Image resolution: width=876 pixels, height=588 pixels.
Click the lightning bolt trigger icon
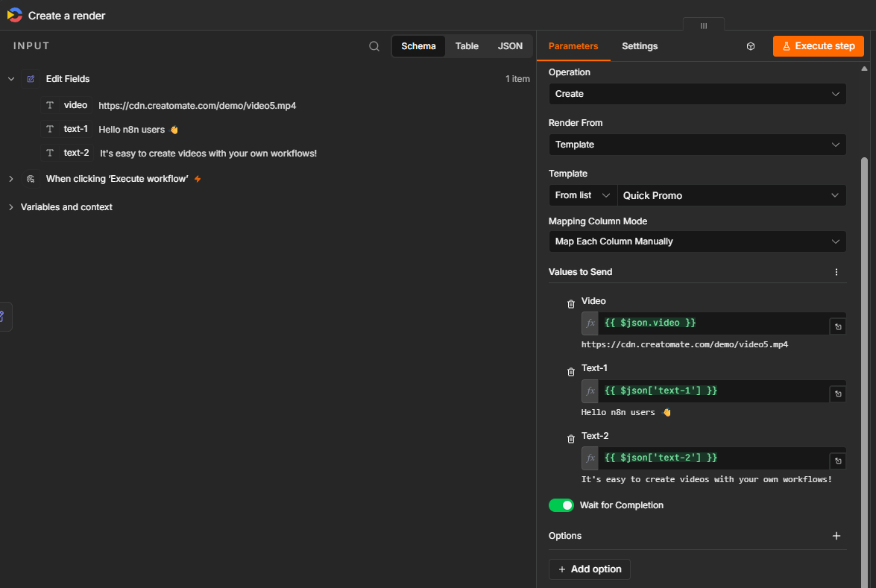[x=198, y=180]
